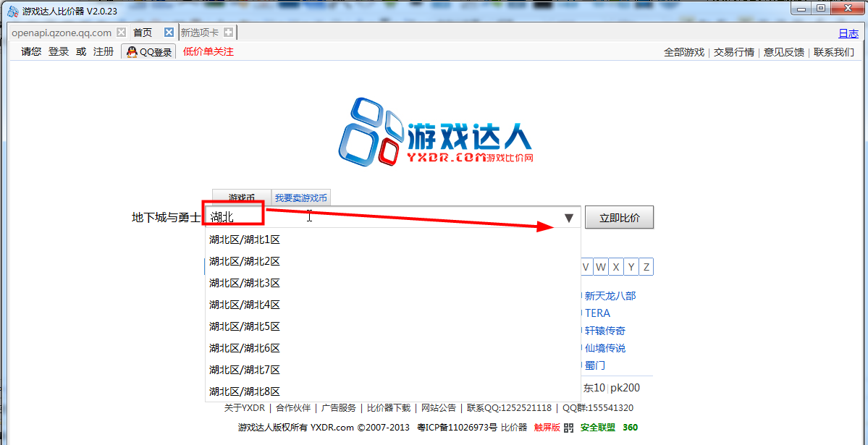Open 低价单关注
This screenshot has width=868, height=445.
(208, 52)
